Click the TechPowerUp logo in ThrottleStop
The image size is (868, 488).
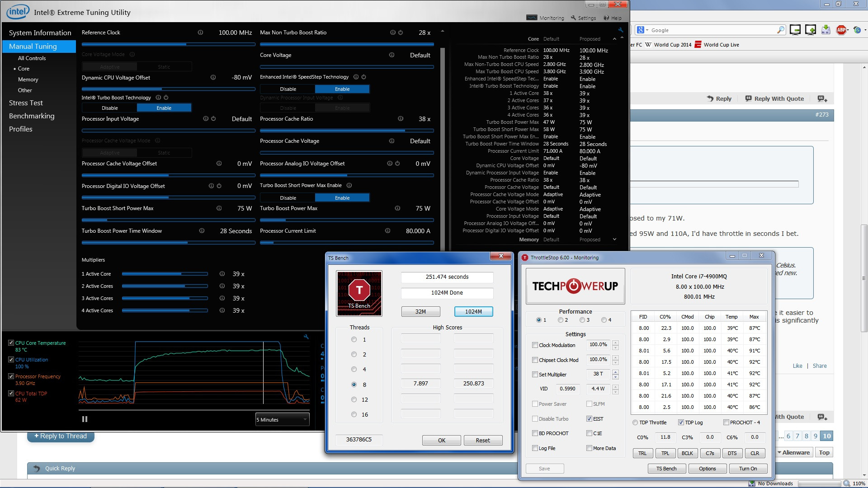coord(575,286)
